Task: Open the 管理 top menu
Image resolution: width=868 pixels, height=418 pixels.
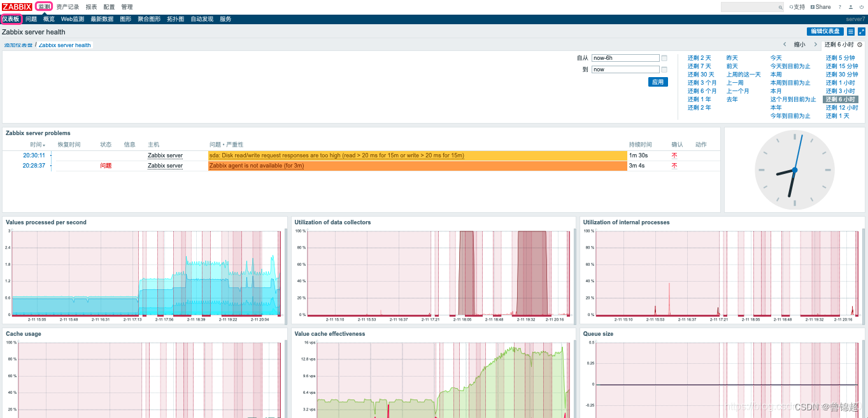Action: pyautogui.click(x=127, y=7)
